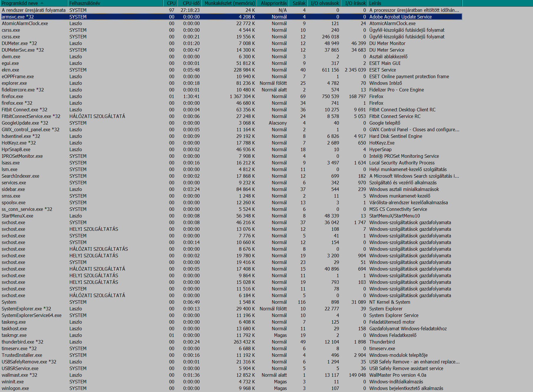This screenshot has width=533, height=392.
Task: Click the 'ESET Online payment protection frame' description
Action: [409, 77]
